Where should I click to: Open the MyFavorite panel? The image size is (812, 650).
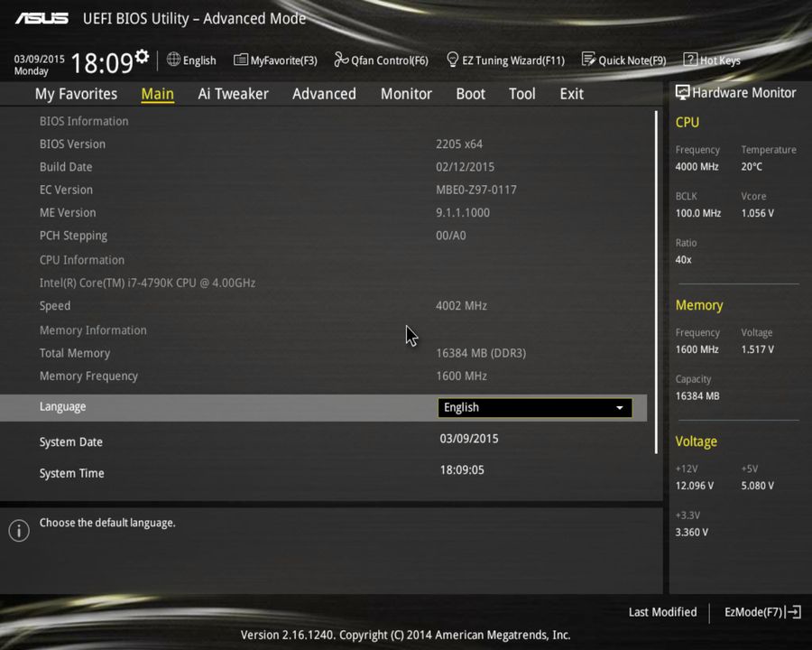click(x=275, y=60)
